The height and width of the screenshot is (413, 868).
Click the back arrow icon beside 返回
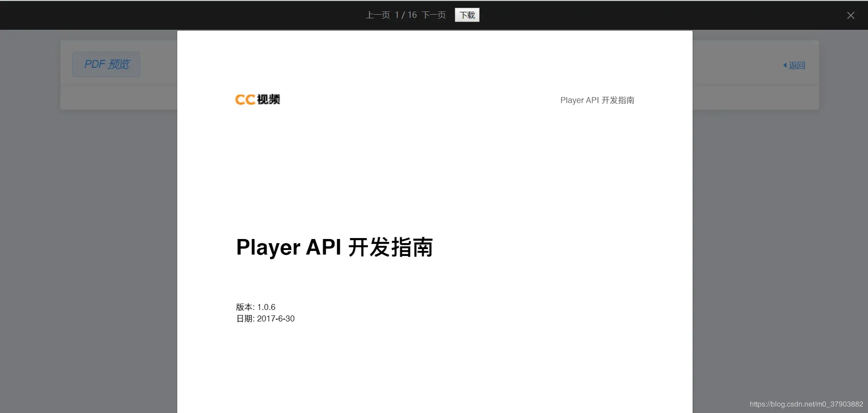[784, 65]
